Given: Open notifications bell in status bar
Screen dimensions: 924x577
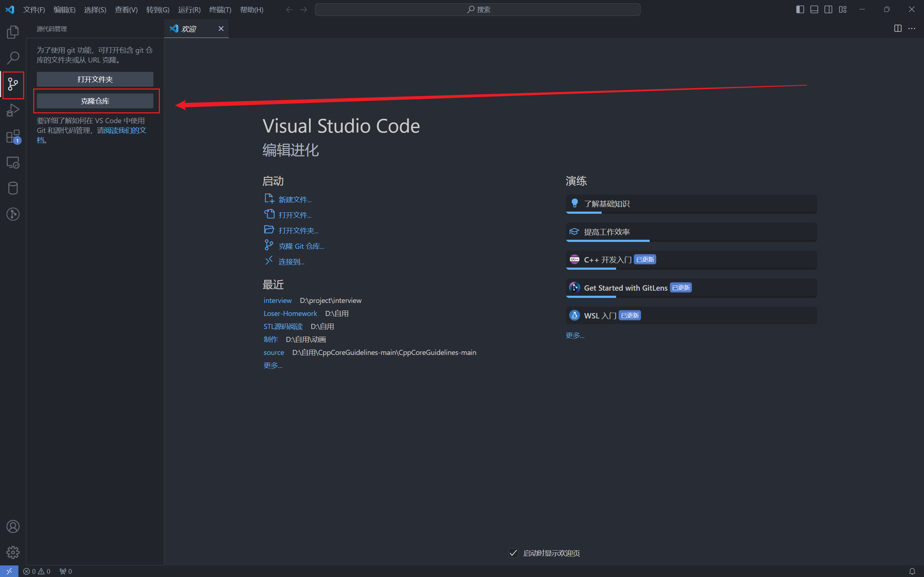Looking at the screenshot, I should [x=912, y=571].
